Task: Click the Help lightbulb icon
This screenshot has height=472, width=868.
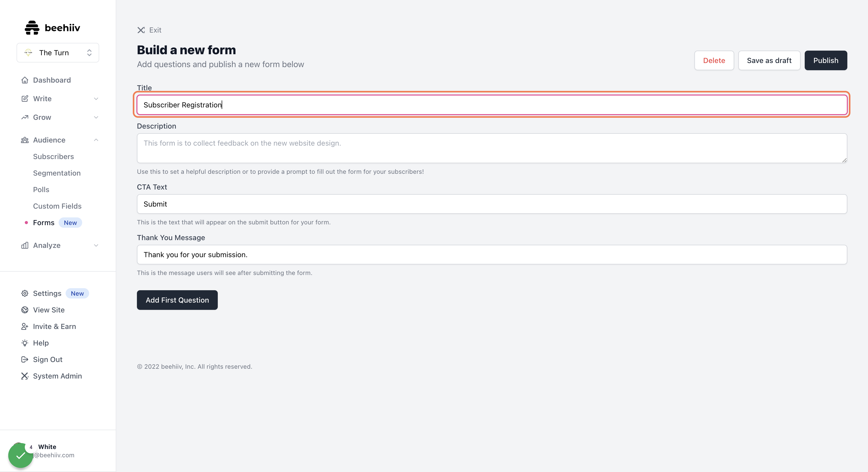Action: [25, 343]
